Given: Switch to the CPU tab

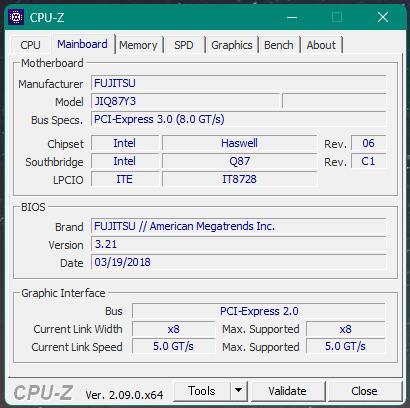Looking at the screenshot, I should pos(30,45).
